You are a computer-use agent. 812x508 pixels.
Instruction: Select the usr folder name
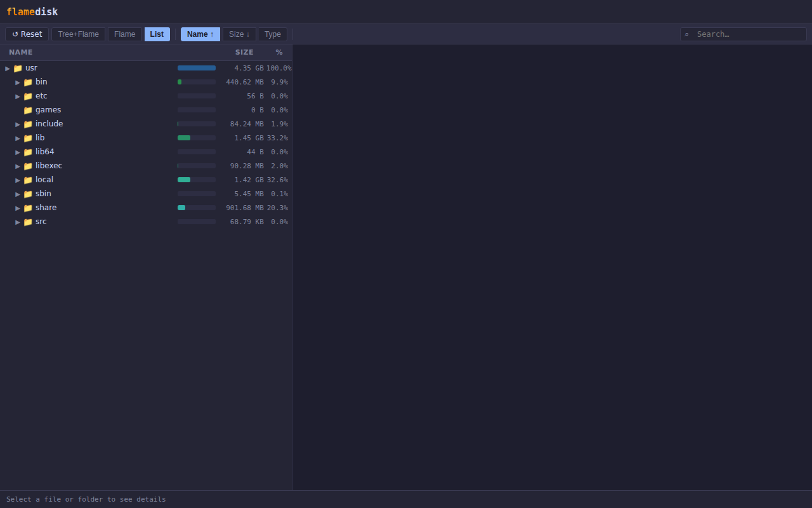pos(31,68)
